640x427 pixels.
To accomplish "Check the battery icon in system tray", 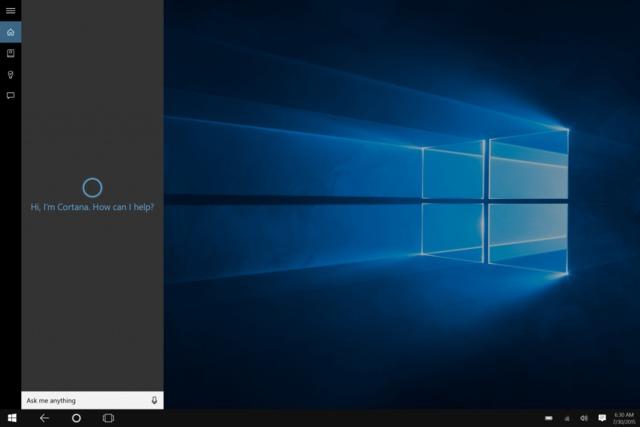I will [549, 418].
